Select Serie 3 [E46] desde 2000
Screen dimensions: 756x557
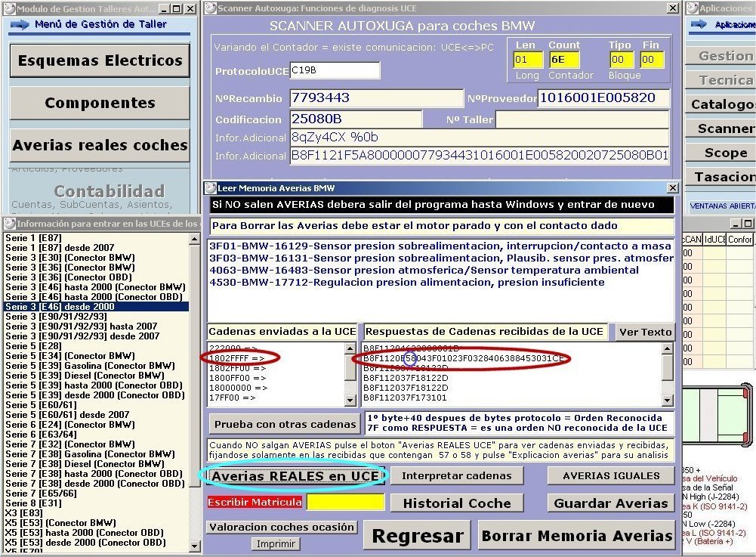tap(96, 307)
